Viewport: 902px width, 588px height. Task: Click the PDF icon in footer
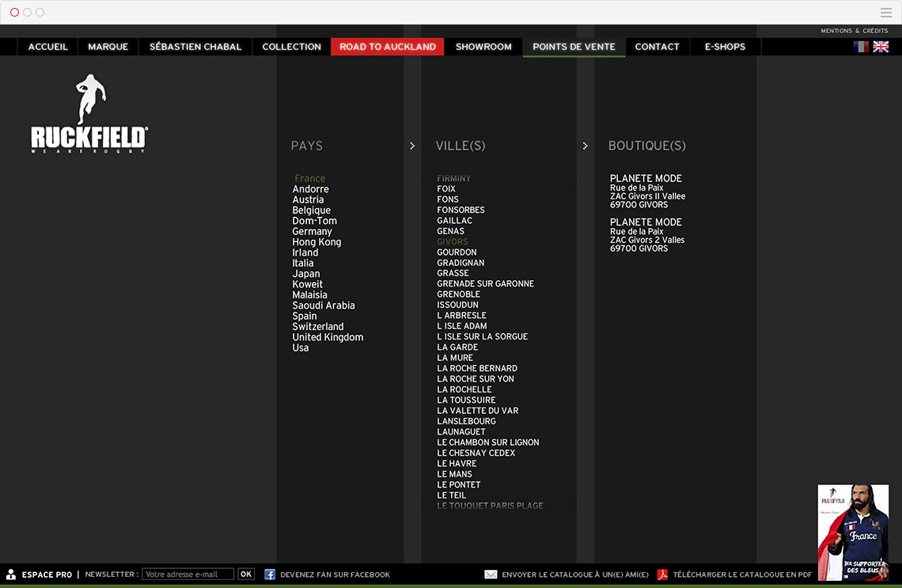point(663,575)
